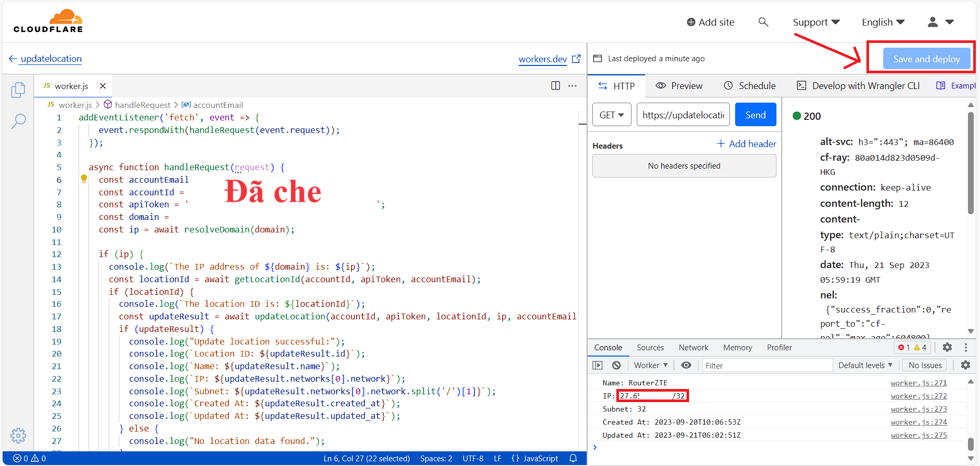This screenshot has width=980, height=466.
Task: Open worker.js:274 source link
Action: (919, 422)
